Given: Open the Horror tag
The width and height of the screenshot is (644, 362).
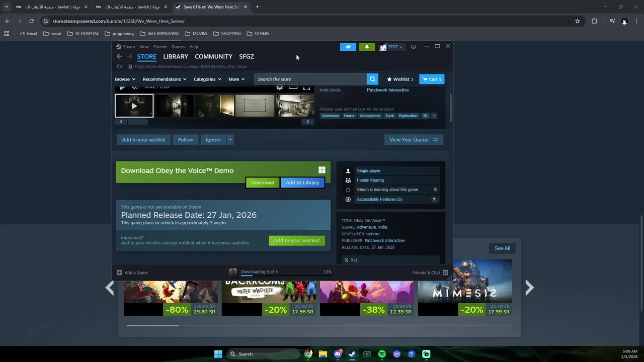Looking at the screenshot, I should (x=349, y=116).
